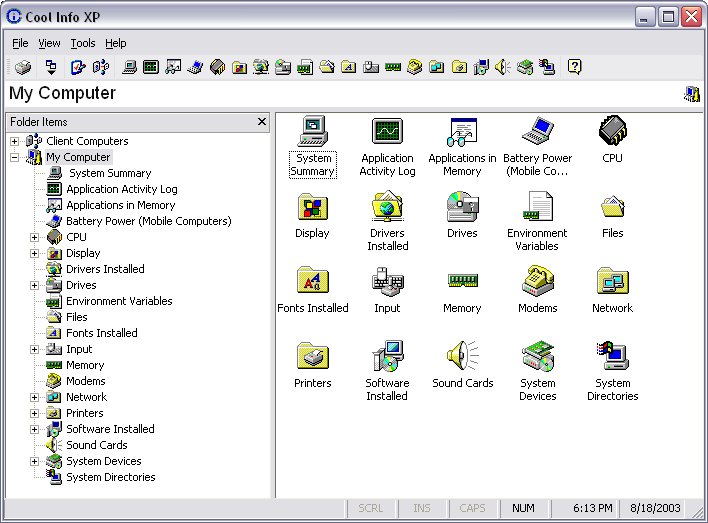Expand the CPU tree node
The width and height of the screenshot is (708, 523).
click(34, 237)
